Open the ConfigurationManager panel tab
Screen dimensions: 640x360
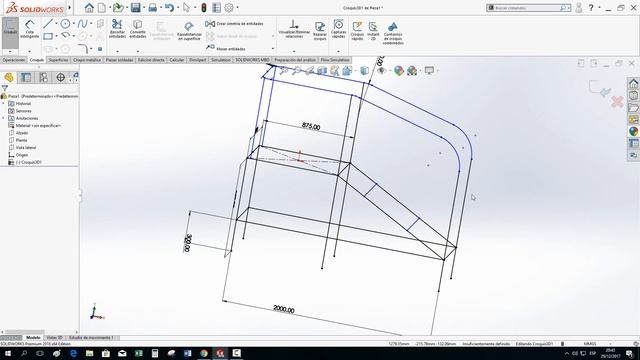[x=43, y=77]
